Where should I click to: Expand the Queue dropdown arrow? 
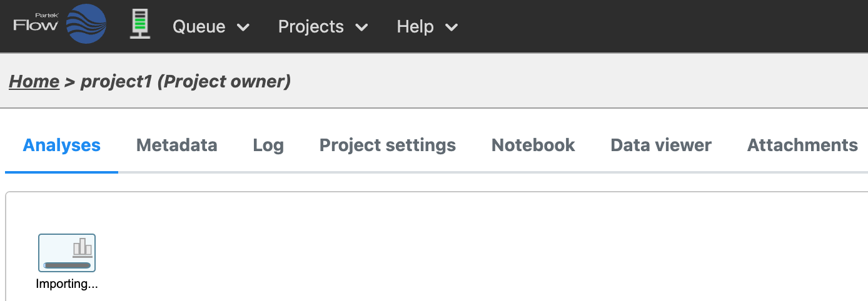[244, 27]
